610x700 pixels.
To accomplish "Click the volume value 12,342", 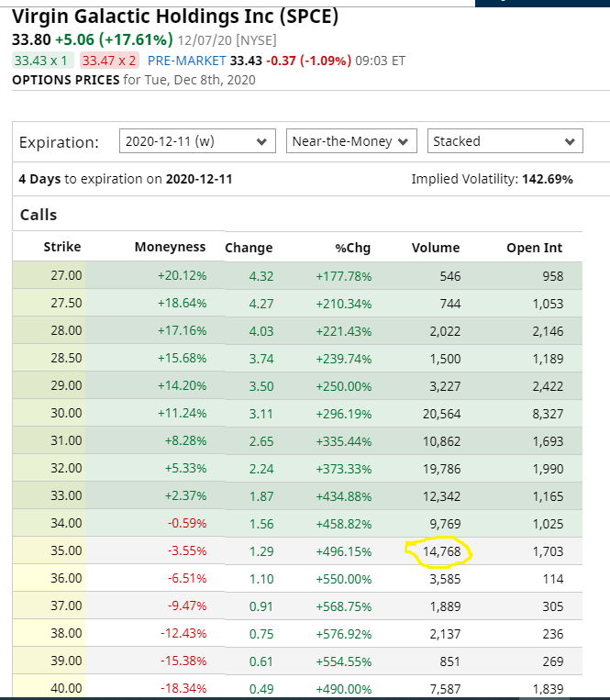I will pos(441,496).
